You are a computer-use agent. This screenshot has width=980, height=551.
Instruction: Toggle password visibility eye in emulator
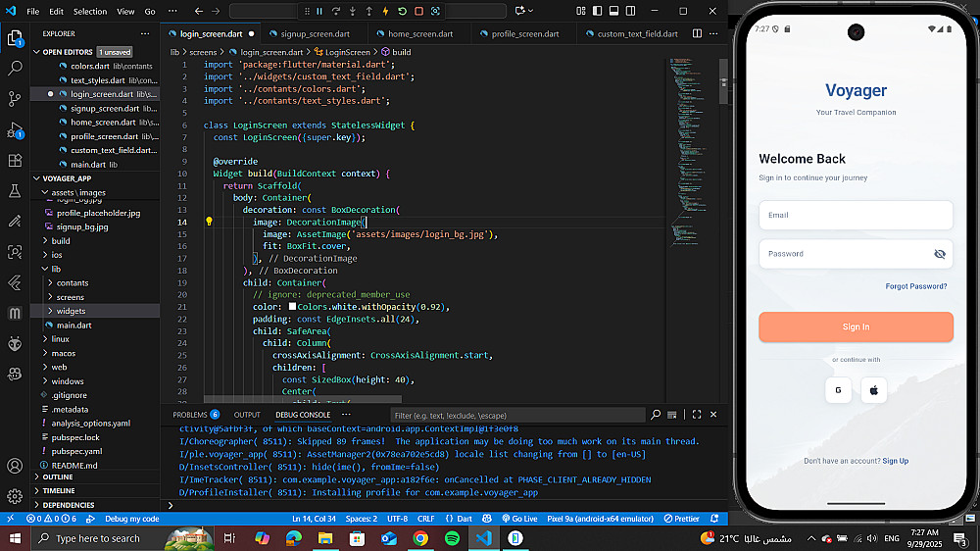(939, 254)
